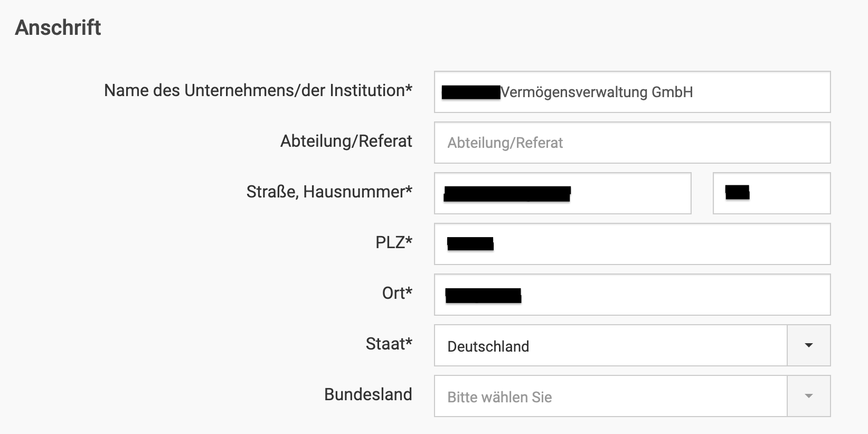Focus the empty Abteilung/Referat input field
Screen dimensions: 868x434
tap(632, 143)
